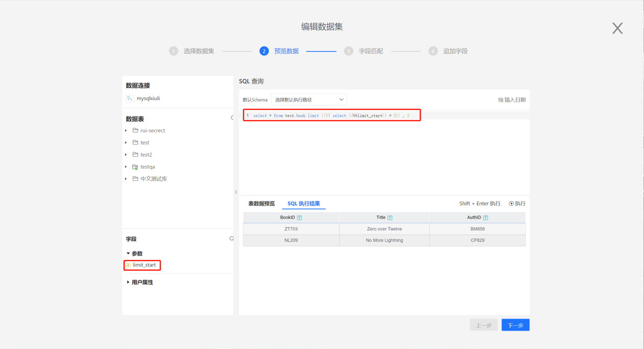Click 执行 to run the SQL
644x349 pixels.
(517, 204)
